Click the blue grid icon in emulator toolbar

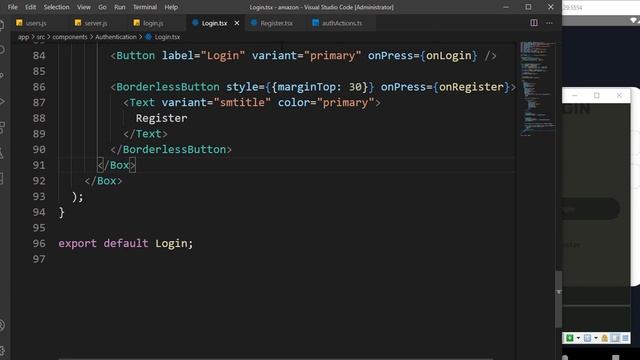click(x=587, y=338)
